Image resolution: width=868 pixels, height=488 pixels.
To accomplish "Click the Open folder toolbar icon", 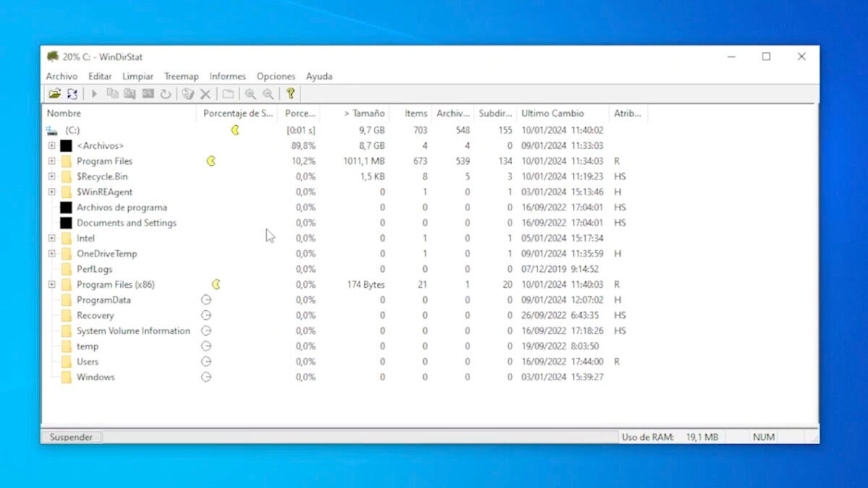I will 54,94.
